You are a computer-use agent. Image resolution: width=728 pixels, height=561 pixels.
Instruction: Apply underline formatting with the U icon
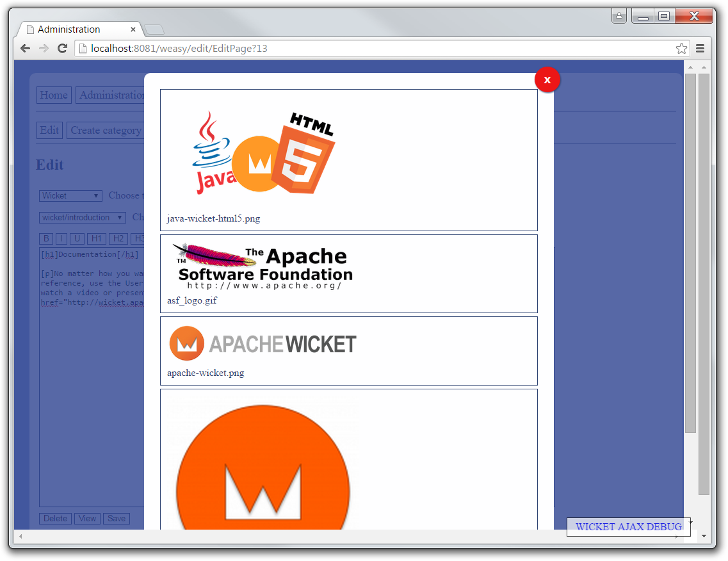click(77, 238)
